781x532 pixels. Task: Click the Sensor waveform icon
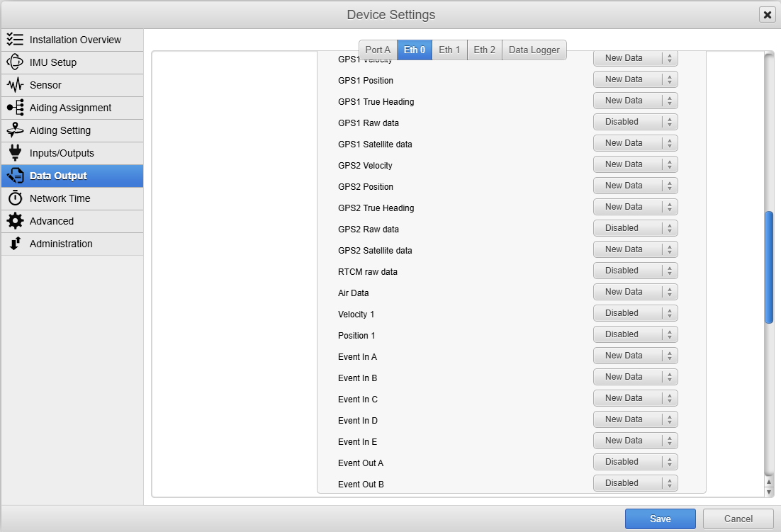(15, 85)
